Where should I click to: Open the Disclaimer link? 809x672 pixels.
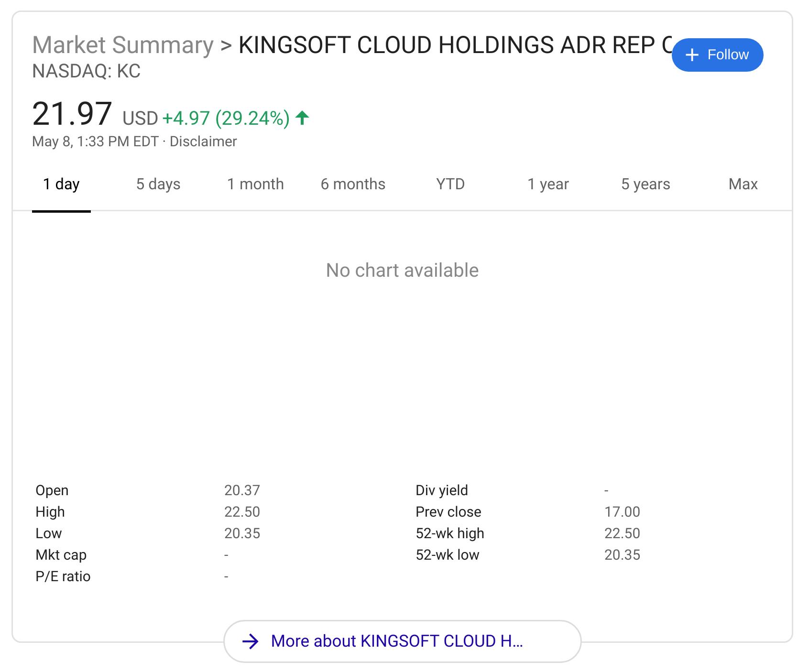203,141
